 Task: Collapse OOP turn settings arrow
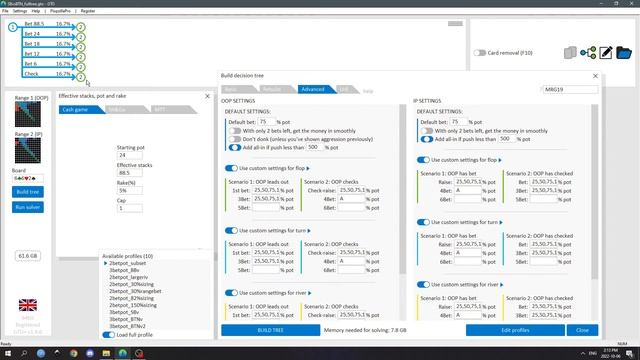[309, 231]
